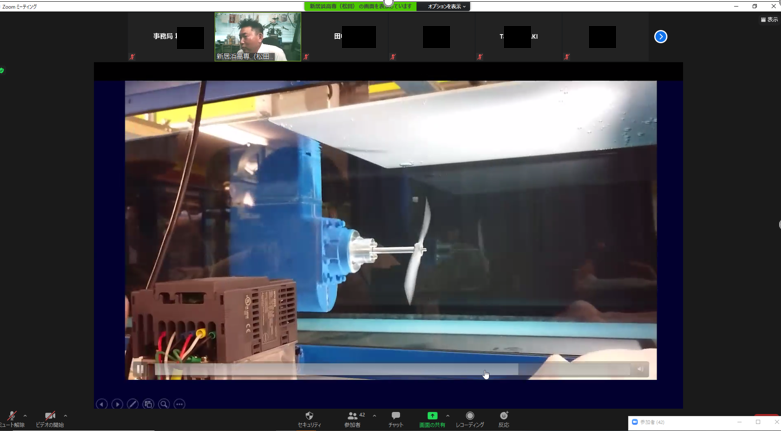Maximize the participants popup window
This screenshot has width=781, height=431.
pyautogui.click(x=758, y=422)
